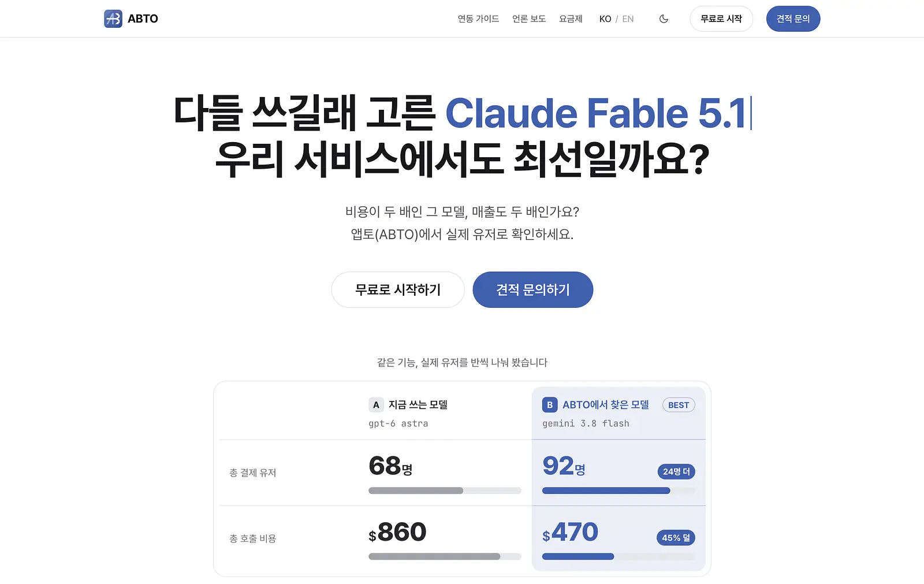Click the ABTO logo icon
The width and height of the screenshot is (924, 584).
pyautogui.click(x=113, y=18)
